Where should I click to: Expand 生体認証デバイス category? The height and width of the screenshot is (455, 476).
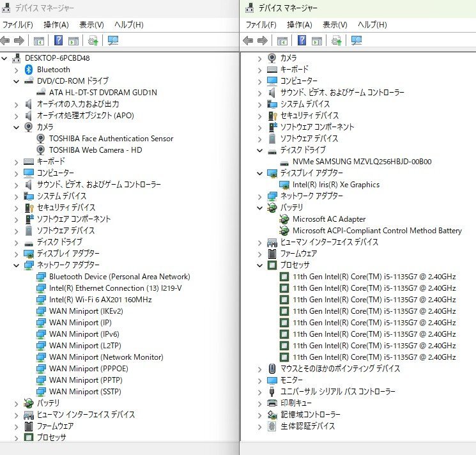(x=260, y=427)
